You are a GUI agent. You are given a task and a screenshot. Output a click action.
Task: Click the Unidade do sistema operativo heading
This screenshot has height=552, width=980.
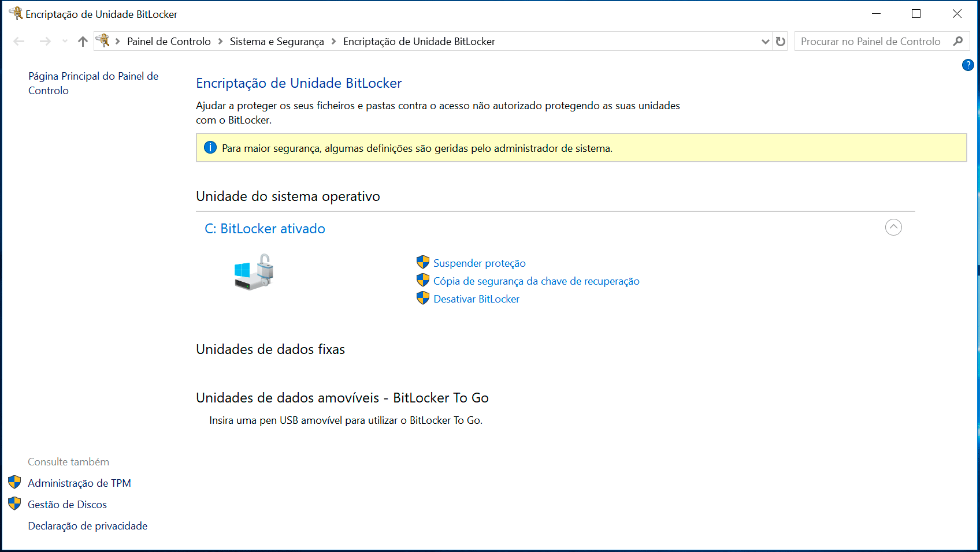click(288, 196)
